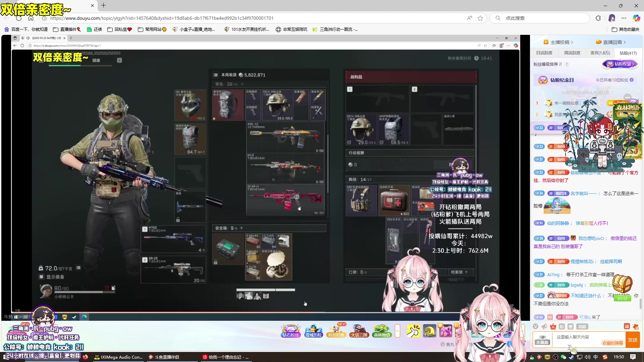The width and height of the screenshot is (644, 362).
Task: Click the megaphone horn icon in chat toolbar
Action: click(544, 326)
